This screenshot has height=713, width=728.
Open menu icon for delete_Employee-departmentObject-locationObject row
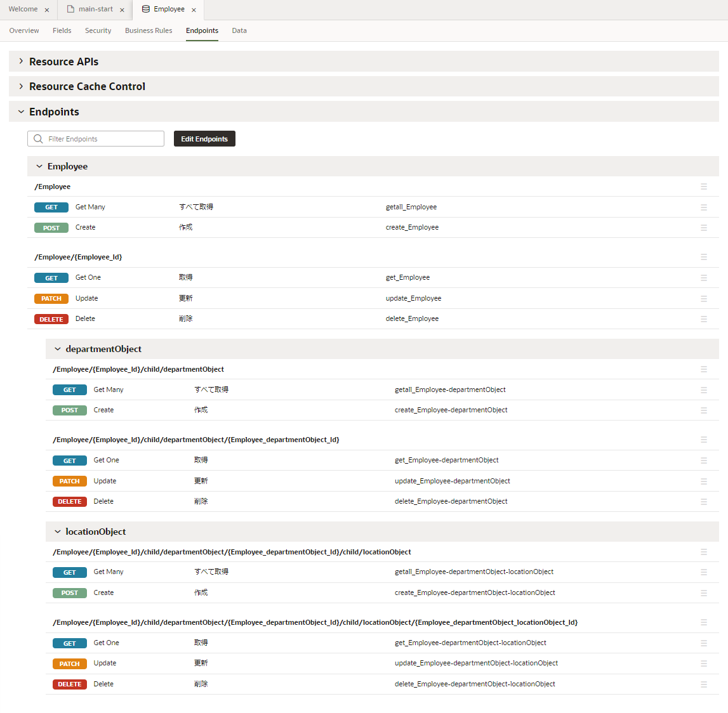tap(703, 684)
